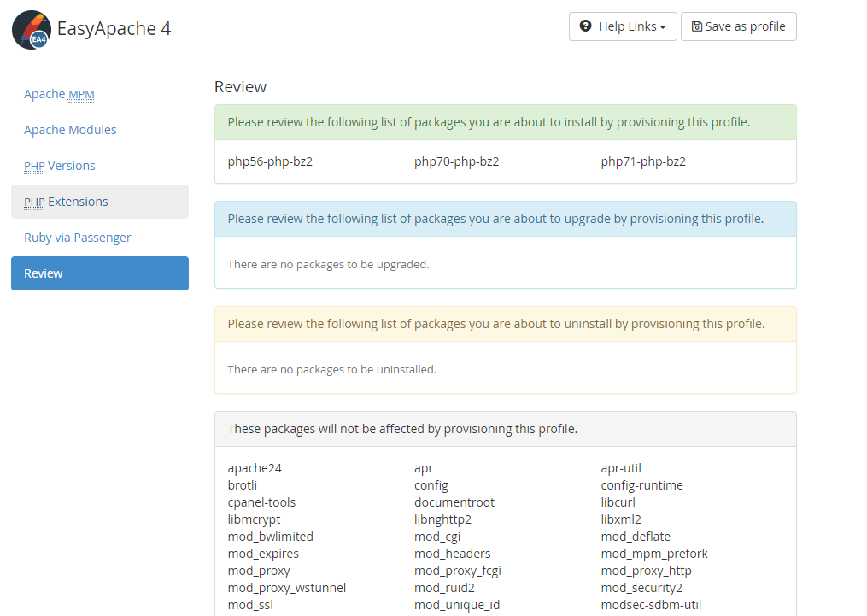The height and width of the screenshot is (616, 867).
Task: Click the mod_expires package entry
Action: pos(263,554)
